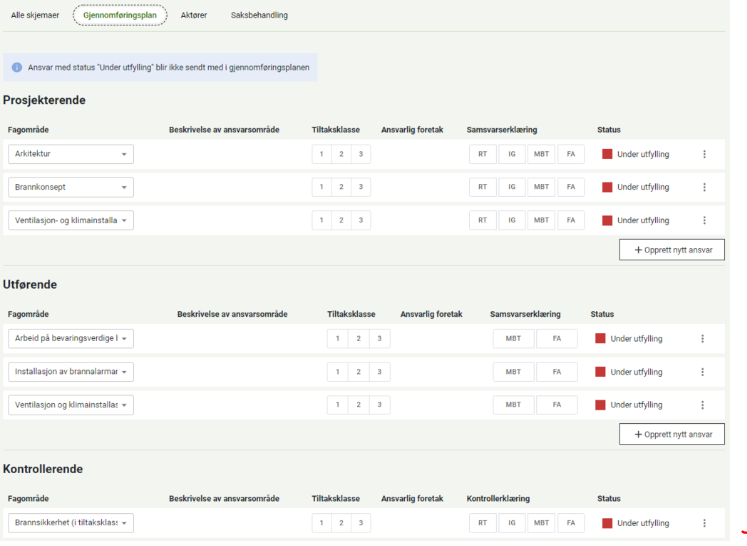Open three-dot menu for Ventilasjon og klimainstallas row under Utførende

tap(702, 405)
